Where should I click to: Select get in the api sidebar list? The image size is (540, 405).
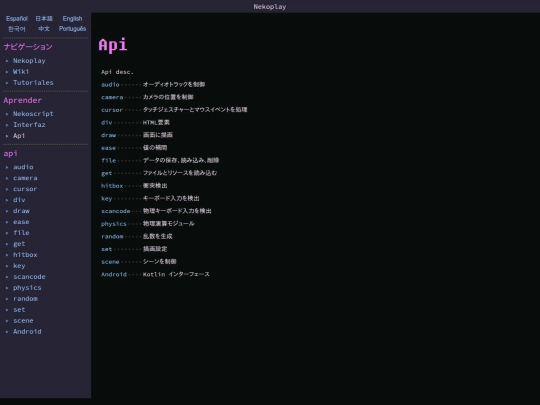(19, 244)
